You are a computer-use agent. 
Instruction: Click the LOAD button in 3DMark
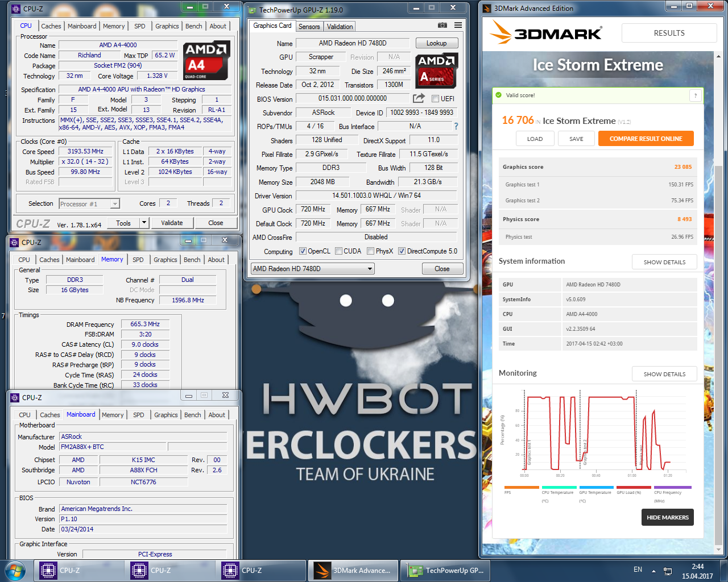pos(535,139)
